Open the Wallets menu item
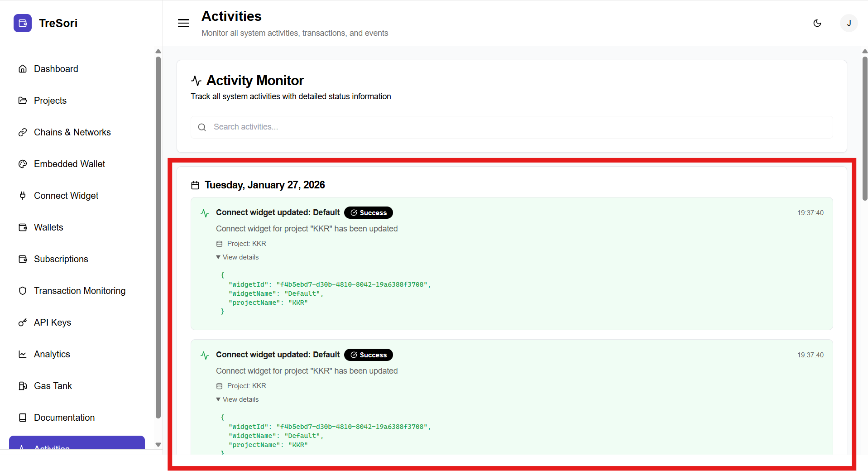Screen dimensions: 868x471 coord(48,227)
